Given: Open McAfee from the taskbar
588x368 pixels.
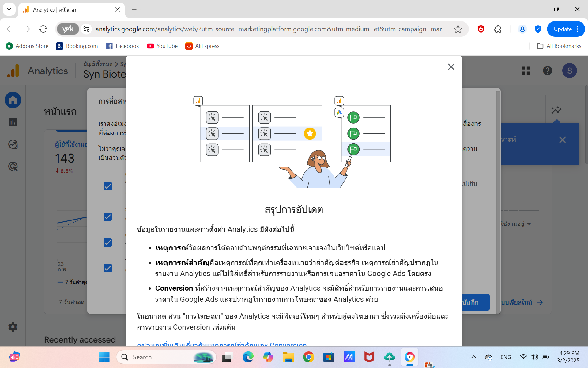Looking at the screenshot, I should pyautogui.click(x=369, y=357).
